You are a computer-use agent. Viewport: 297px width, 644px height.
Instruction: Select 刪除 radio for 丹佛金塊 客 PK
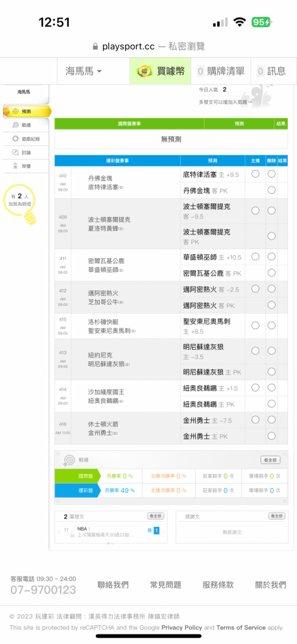coord(271,190)
